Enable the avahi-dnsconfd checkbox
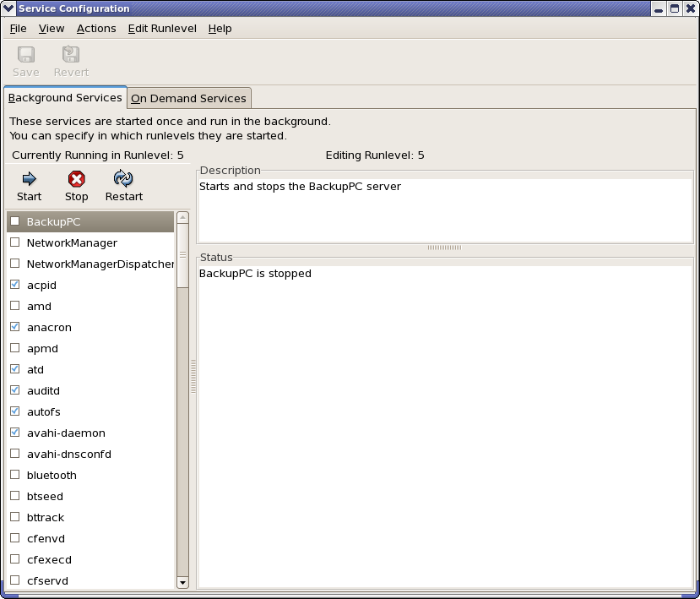The height and width of the screenshot is (599, 700). 14,454
